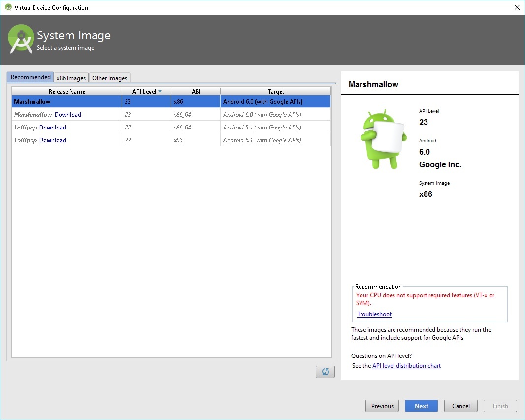Download the Lollipop x86_64 system image
The image size is (525, 420).
(x=53, y=127)
